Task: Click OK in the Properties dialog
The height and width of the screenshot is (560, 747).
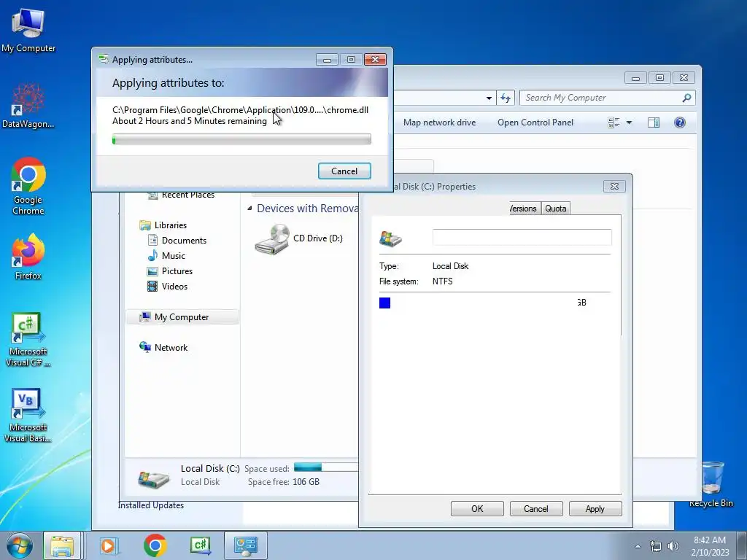Action: [477, 508]
